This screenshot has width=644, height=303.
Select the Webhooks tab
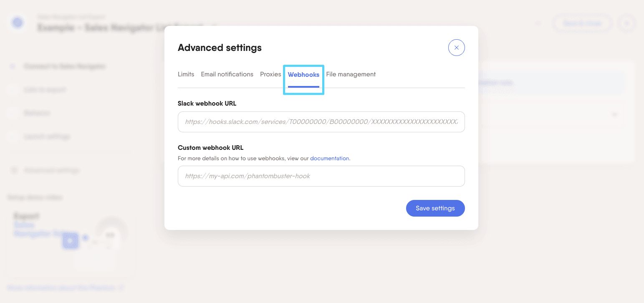[x=303, y=74]
